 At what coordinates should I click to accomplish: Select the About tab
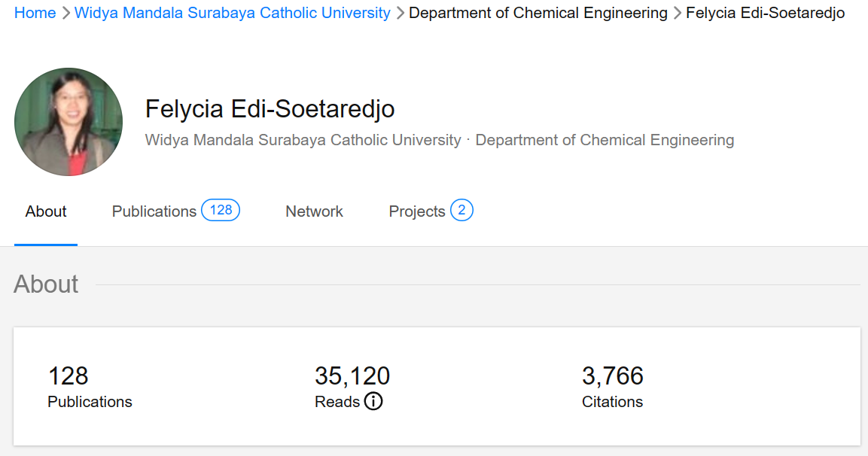click(x=46, y=211)
